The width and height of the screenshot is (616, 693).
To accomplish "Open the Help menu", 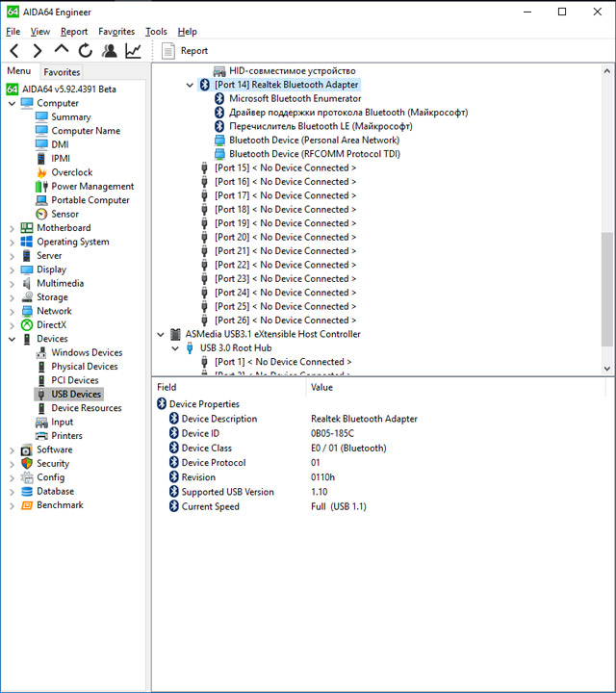I will click(x=187, y=32).
